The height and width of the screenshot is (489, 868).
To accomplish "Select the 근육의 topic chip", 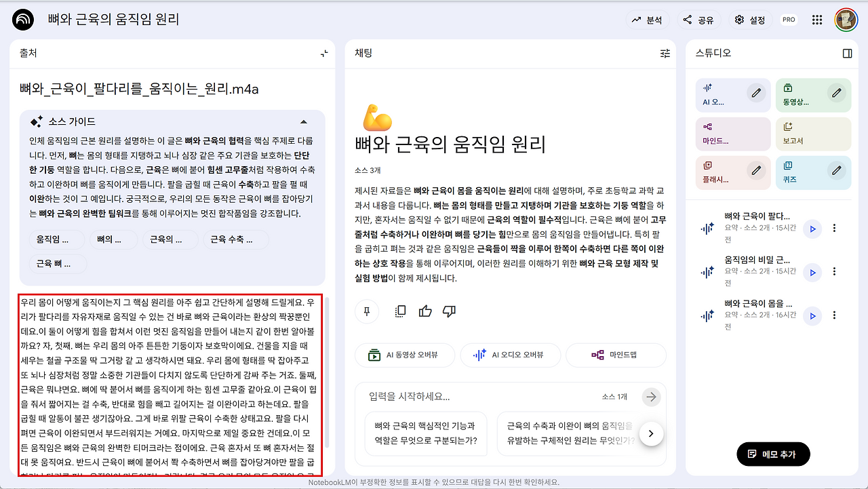I will click(x=171, y=239).
